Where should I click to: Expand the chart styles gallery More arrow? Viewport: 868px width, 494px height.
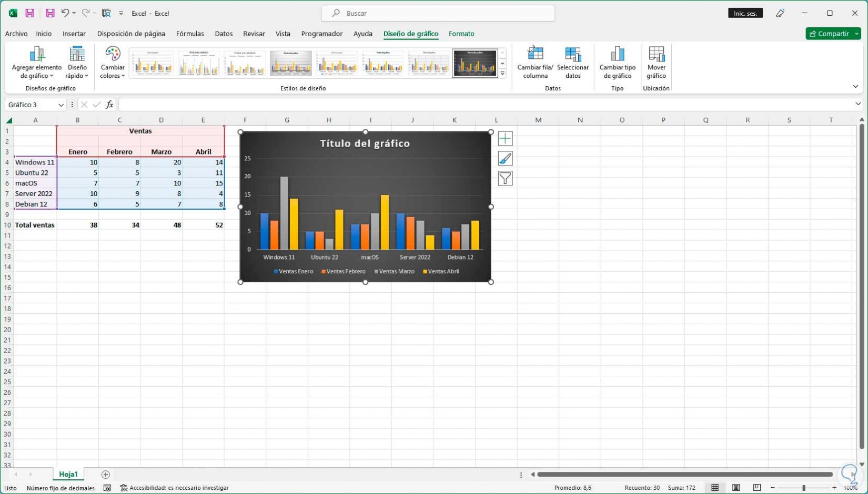point(502,74)
